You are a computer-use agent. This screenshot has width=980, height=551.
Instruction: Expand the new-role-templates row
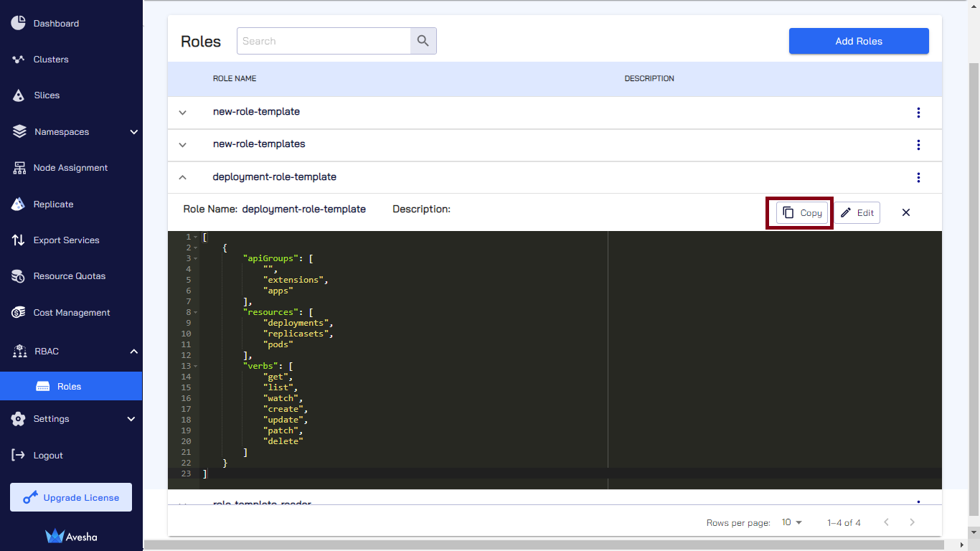click(x=182, y=145)
